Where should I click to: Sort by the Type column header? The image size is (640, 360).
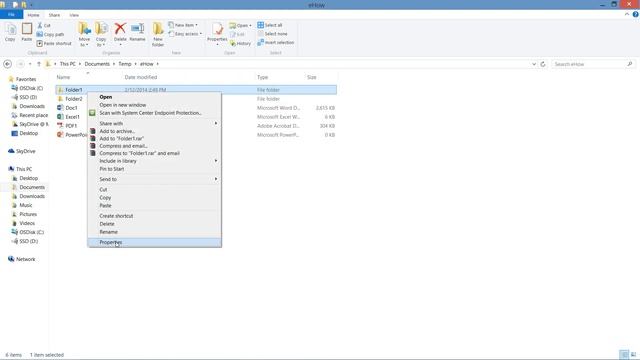262,77
